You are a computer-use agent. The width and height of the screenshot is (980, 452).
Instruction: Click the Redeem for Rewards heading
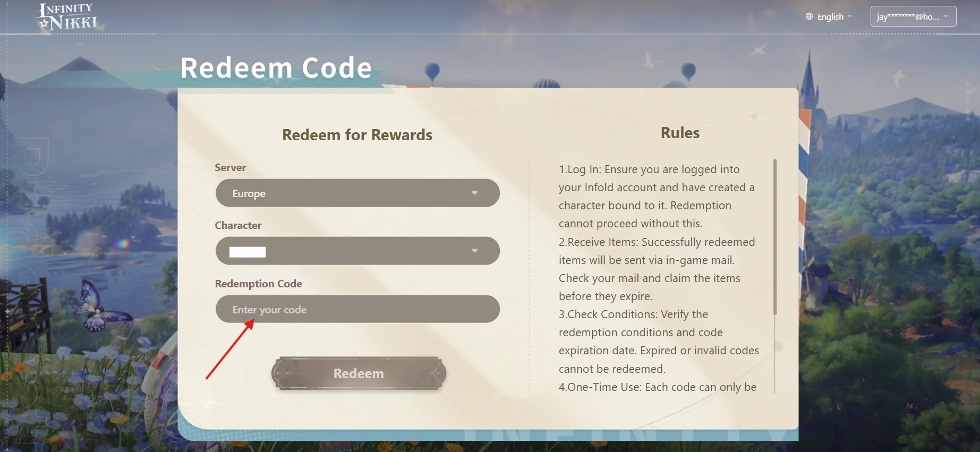[357, 135]
